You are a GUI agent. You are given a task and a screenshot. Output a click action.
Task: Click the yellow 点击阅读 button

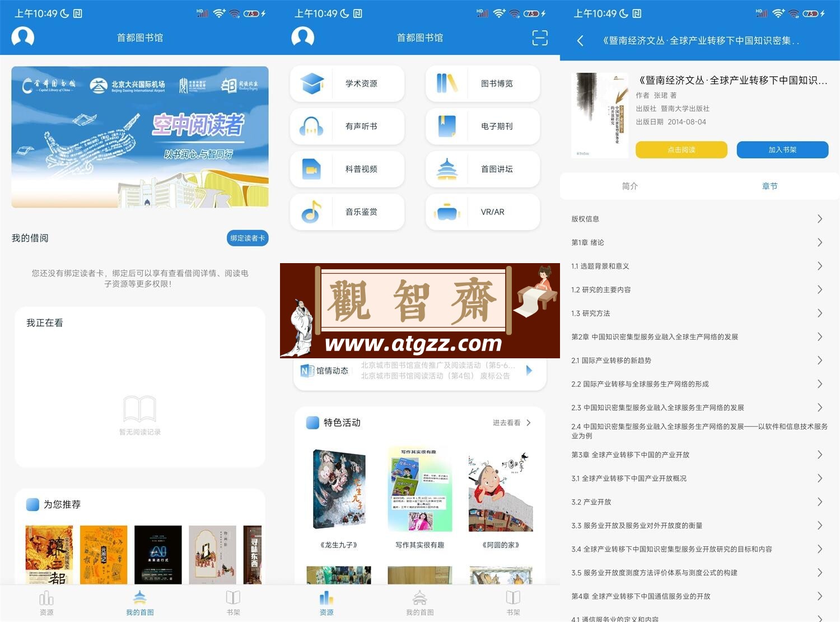pos(682,149)
